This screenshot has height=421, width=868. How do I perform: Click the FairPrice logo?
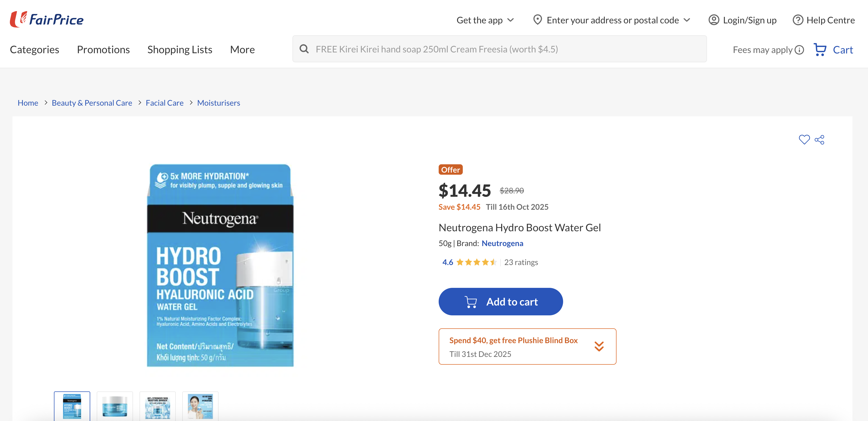(46, 19)
